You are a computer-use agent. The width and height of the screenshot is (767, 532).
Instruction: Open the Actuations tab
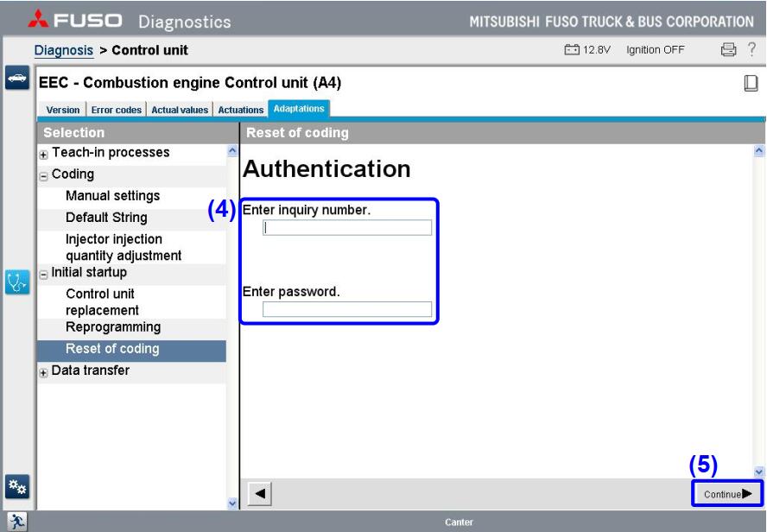[x=241, y=110]
